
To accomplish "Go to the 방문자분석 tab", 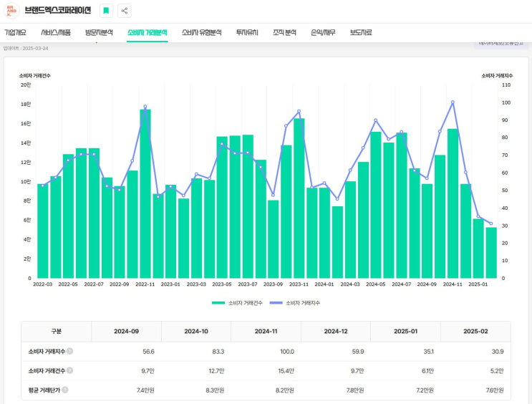I will click(x=99, y=33).
